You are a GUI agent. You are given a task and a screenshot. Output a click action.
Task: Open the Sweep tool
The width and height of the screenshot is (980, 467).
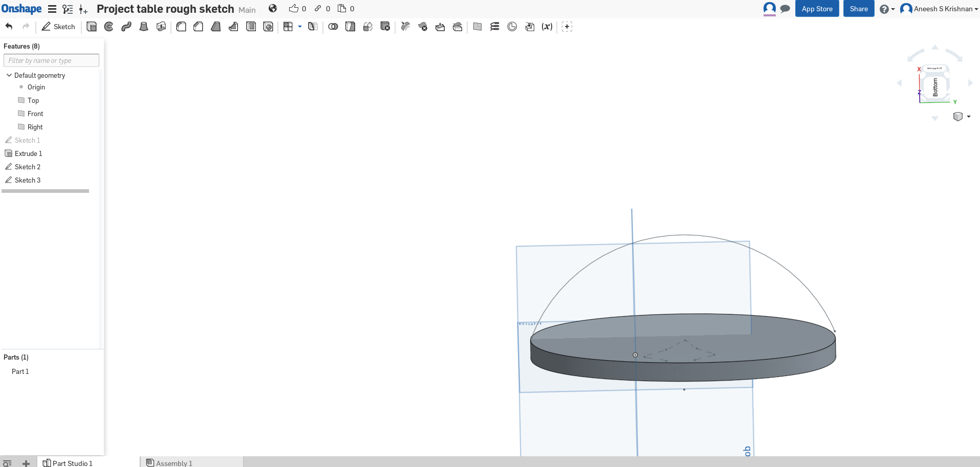126,27
